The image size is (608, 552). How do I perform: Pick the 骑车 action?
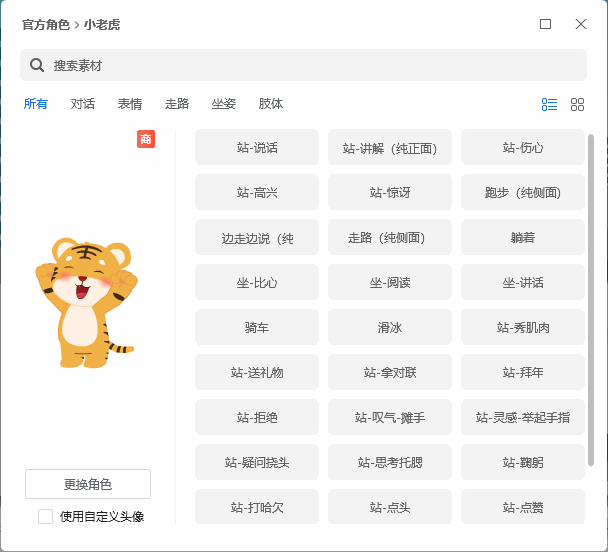[x=257, y=327]
